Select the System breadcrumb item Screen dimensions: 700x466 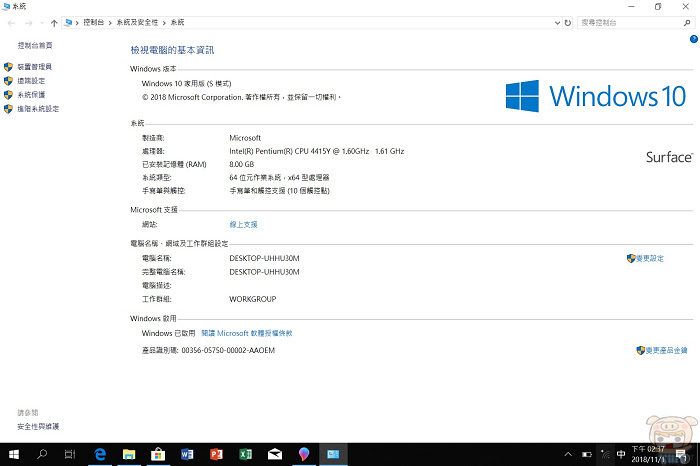point(177,22)
